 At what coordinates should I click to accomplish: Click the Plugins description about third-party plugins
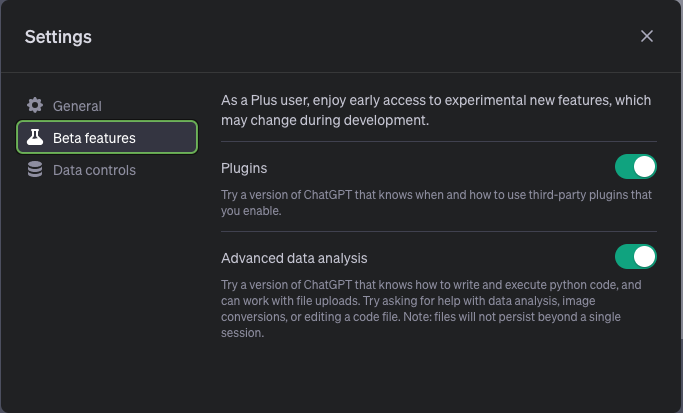pyautogui.click(x=436, y=202)
